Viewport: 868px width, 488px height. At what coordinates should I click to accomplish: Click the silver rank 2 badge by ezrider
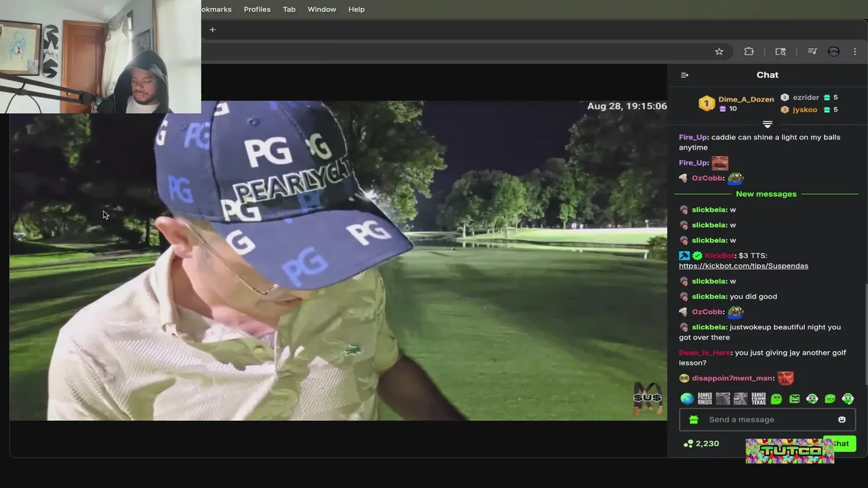785,97
